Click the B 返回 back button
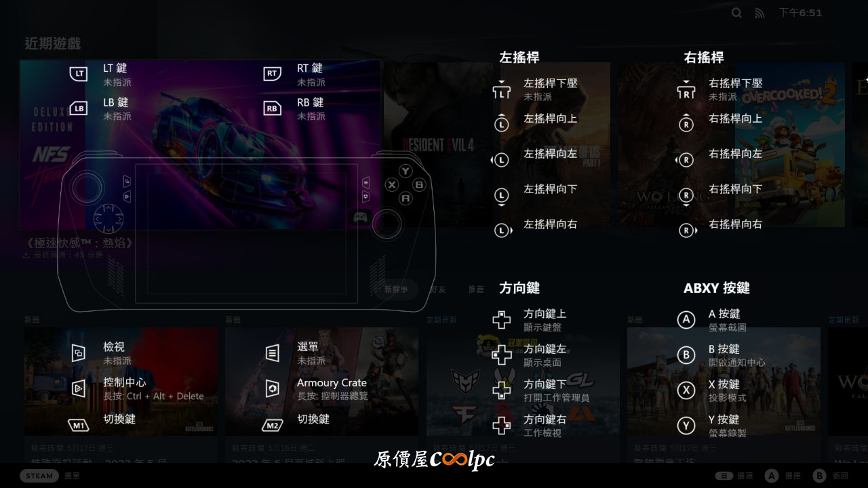 click(x=832, y=476)
